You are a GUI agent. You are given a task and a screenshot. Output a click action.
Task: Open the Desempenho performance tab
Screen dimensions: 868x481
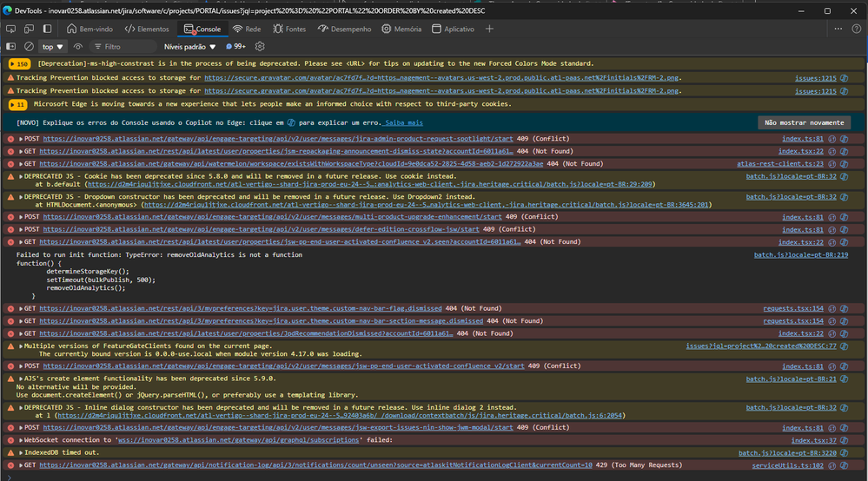(x=344, y=29)
